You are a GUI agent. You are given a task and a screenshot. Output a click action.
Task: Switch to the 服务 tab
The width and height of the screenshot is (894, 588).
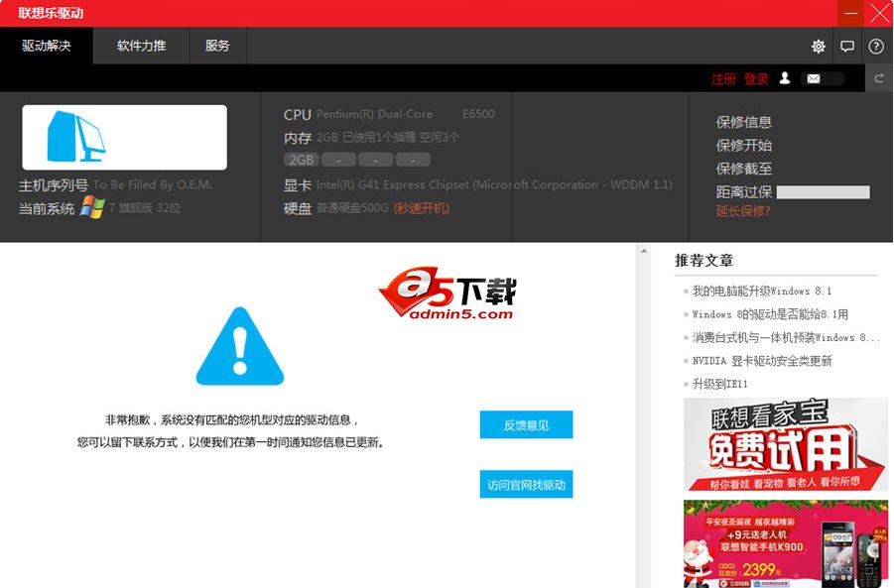coord(217,46)
